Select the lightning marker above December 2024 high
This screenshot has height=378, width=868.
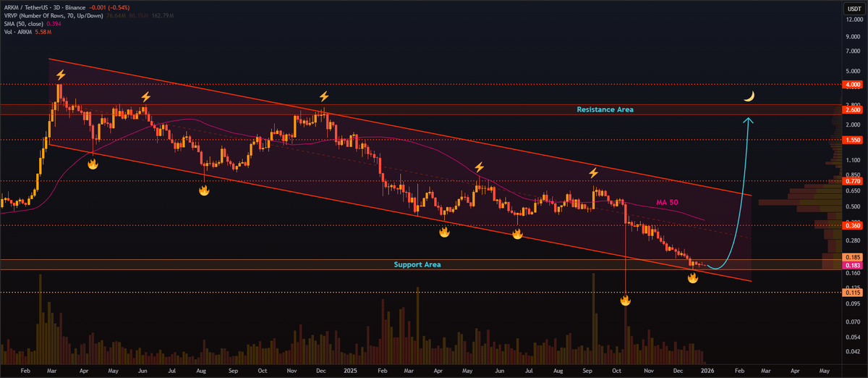pos(323,96)
